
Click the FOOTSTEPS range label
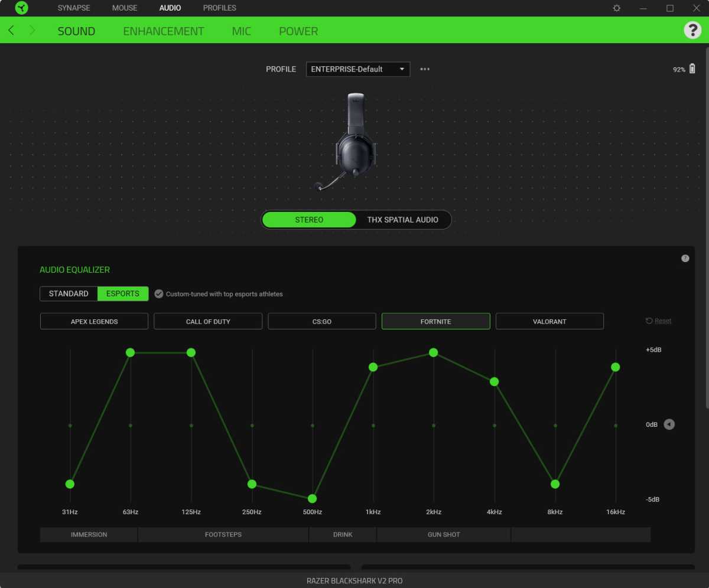coord(223,534)
